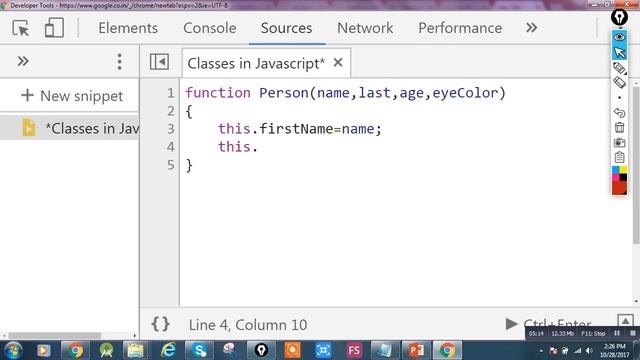Go to the Performance tab
Viewport: 640px width, 360px height.
click(460, 28)
